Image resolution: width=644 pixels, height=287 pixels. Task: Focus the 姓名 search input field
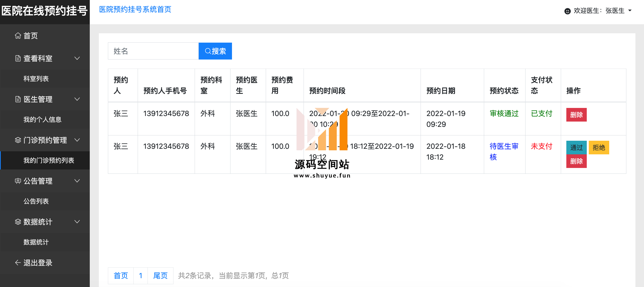pos(153,51)
